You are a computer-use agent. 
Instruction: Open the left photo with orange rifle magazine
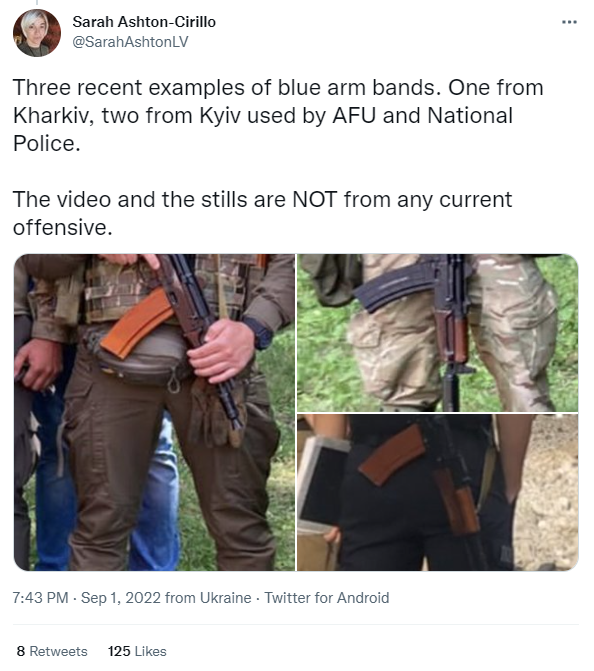(154, 412)
